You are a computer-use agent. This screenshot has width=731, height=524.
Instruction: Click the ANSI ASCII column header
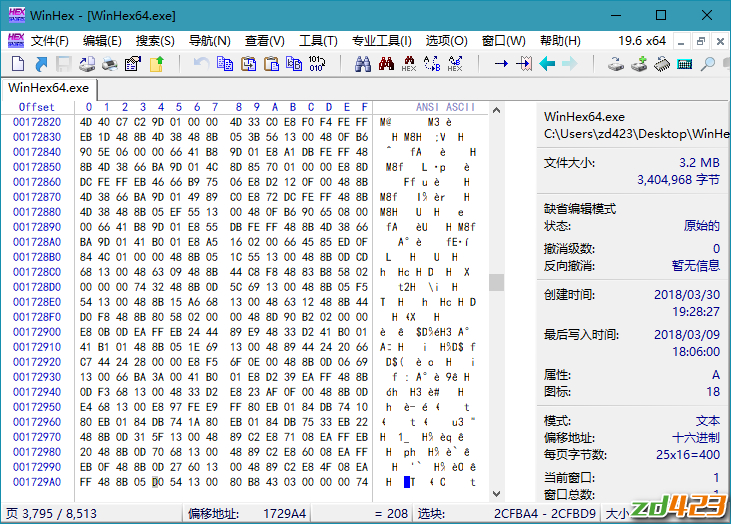click(446, 107)
